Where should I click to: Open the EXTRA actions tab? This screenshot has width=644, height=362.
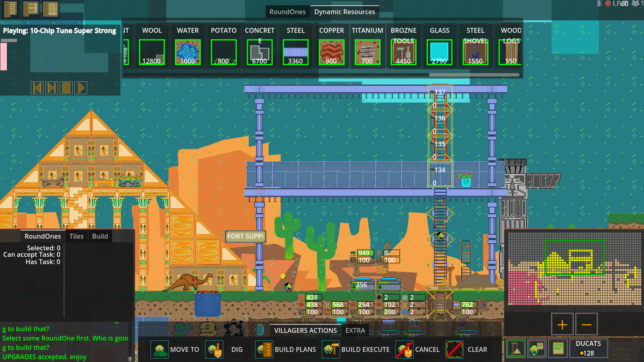click(x=355, y=330)
